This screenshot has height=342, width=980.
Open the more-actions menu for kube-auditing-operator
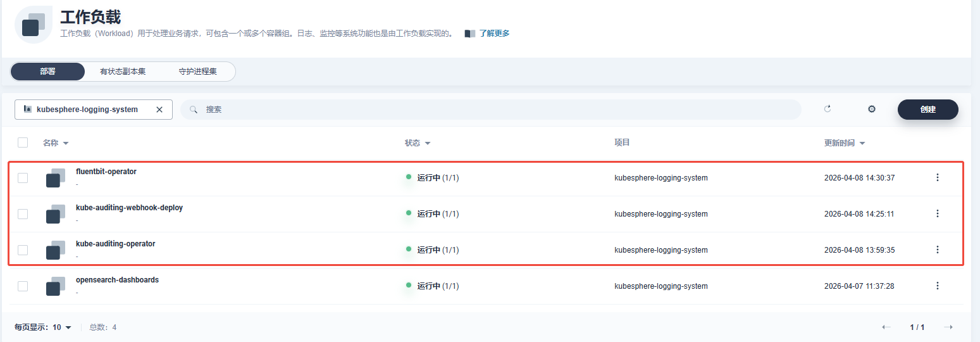coord(938,250)
